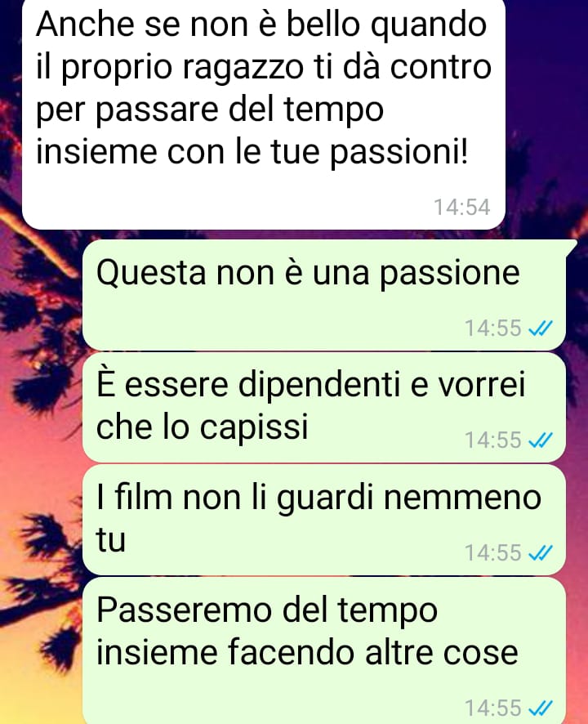Tap the 'Passeremo del tempo insieme' bubble
The image size is (588, 724).
(x=324, y=650)
